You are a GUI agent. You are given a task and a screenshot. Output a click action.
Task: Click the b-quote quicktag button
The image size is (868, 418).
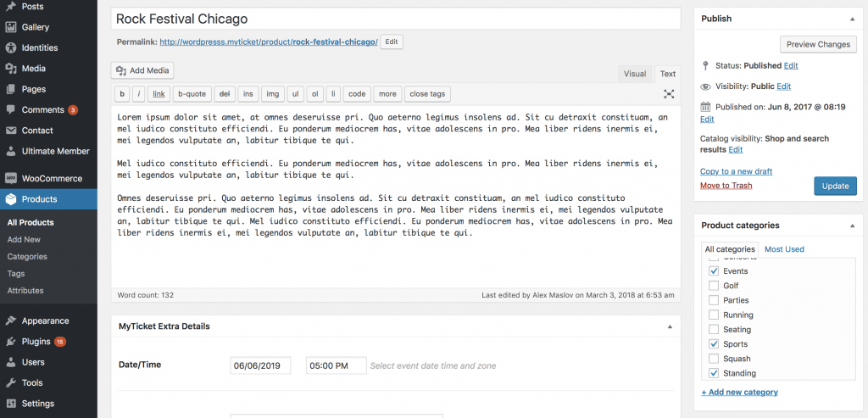tap(192, 94)
